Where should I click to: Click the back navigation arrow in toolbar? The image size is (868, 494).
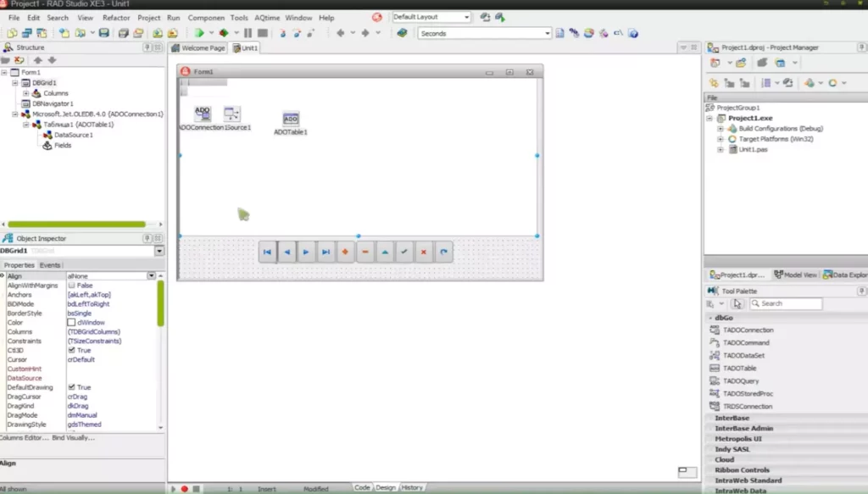[341, 33]
